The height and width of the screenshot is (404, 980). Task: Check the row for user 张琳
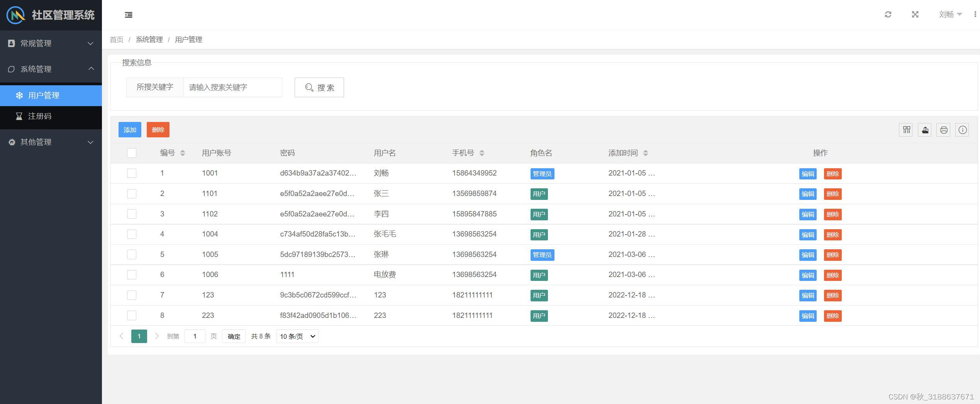pyautogui.click(x=132, y=255)
